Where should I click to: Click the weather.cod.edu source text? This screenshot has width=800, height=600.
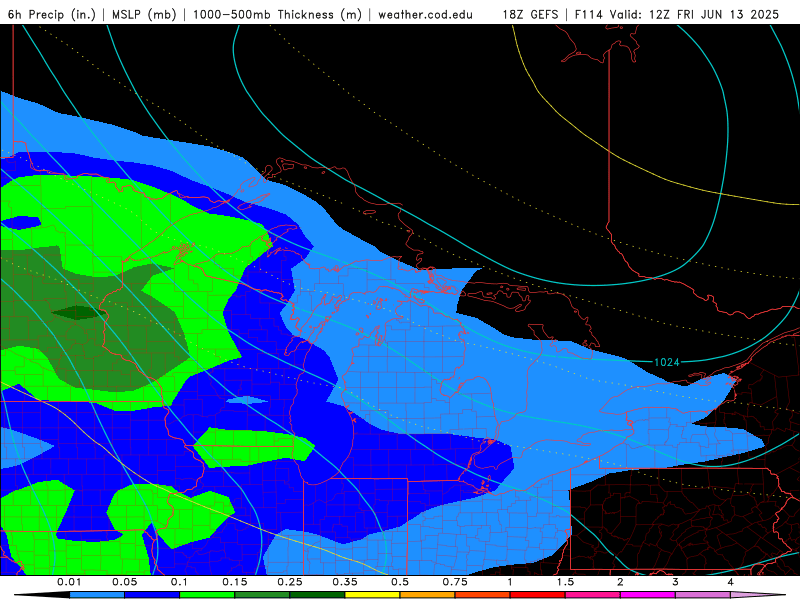(x=425, y=14)
